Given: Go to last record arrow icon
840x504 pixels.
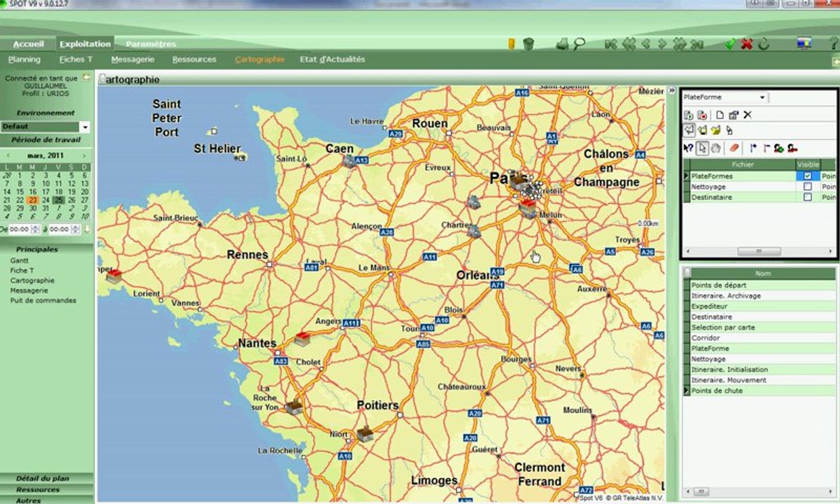Looking at the screenshot, I should [x=696, y=43].
